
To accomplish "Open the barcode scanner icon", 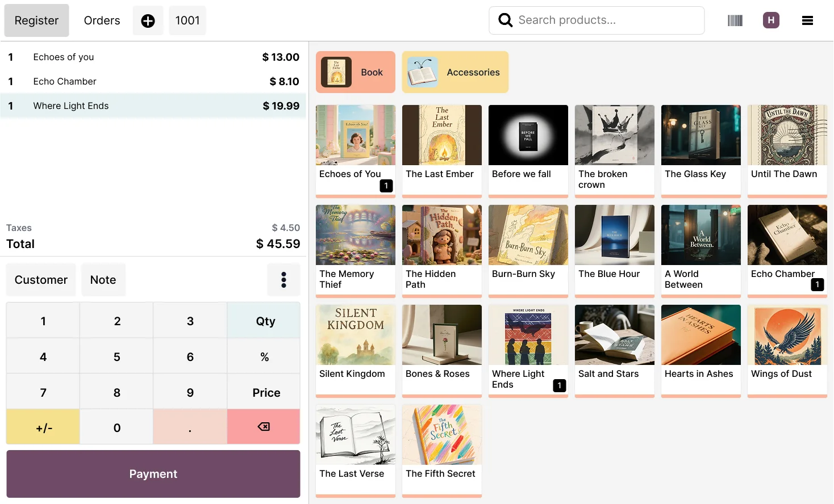I will 735,20.
